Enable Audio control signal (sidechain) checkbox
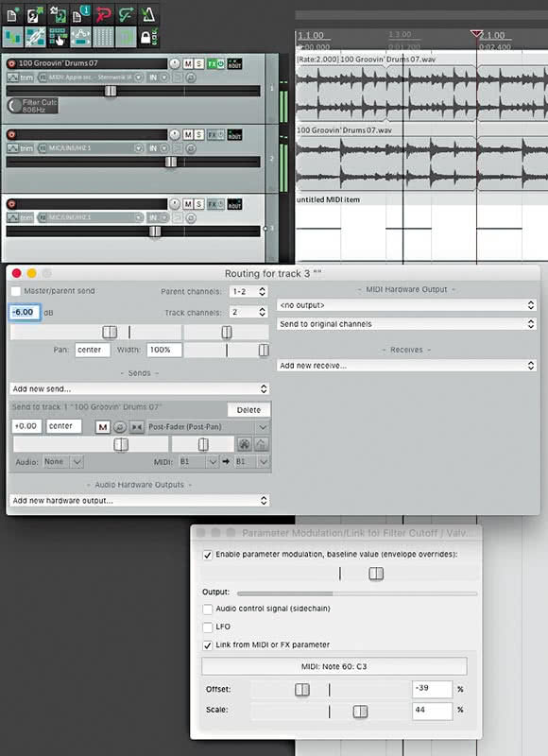This screenshot has width=548, height=756. [208, 609]
